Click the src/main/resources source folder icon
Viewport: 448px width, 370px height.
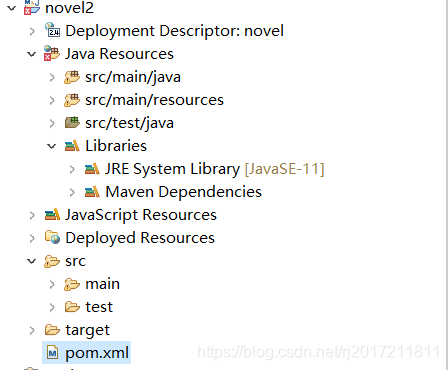coord(72,100)
